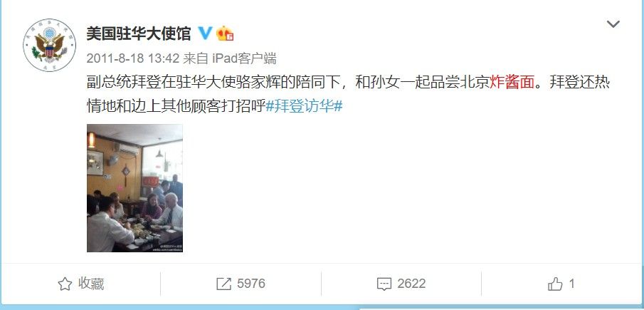Image resolution: width=644 pixels, height=310 pixels.
Task: Click the US Embassy seal avatar
Action: tap(49, 45)
